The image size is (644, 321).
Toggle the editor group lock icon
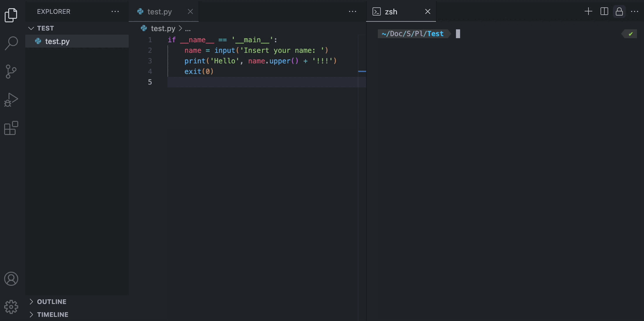(619, 12)
